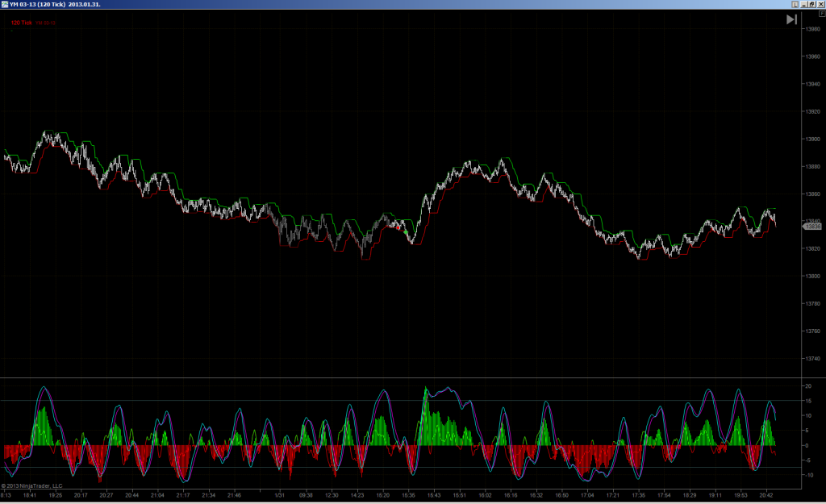Click the 1/31 date label on time axis
Image resolution: width=826 pixels, height=504 pixels.
tap(280, 495)
